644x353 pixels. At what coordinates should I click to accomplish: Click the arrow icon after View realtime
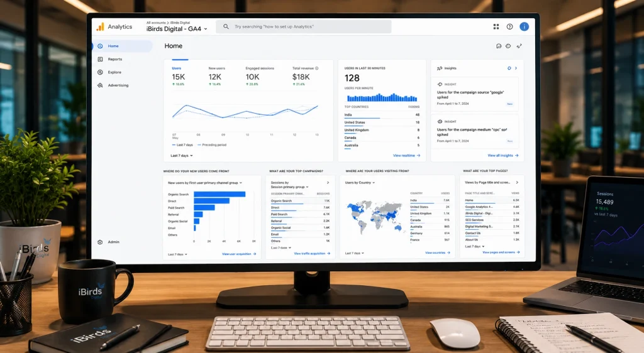(x=418, y=155)
